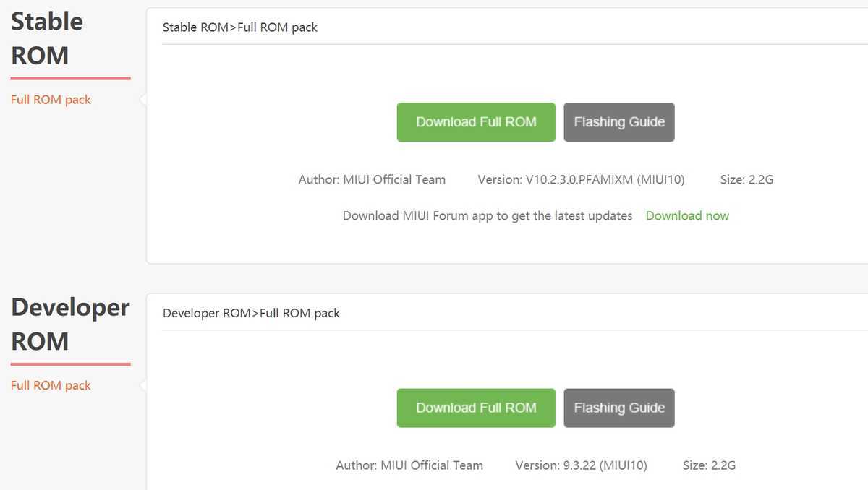The height and width of the screenshot is (490, 868).
Task: Click Author MIUI Official Team under Stable ROM
Action: point(372,179)
